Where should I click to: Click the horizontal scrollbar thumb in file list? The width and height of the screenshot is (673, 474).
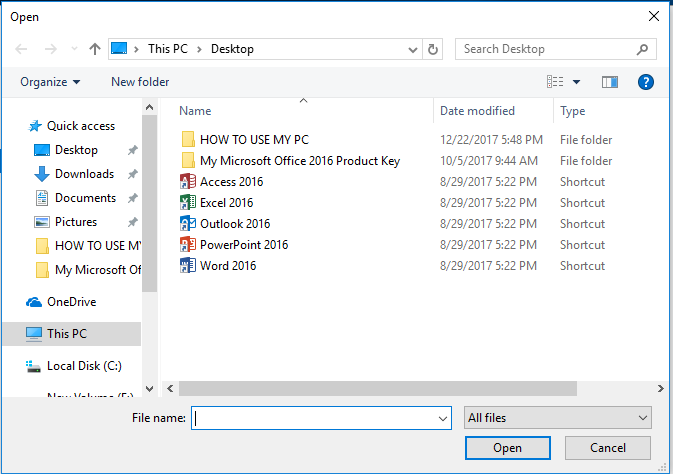pos(378,389)
